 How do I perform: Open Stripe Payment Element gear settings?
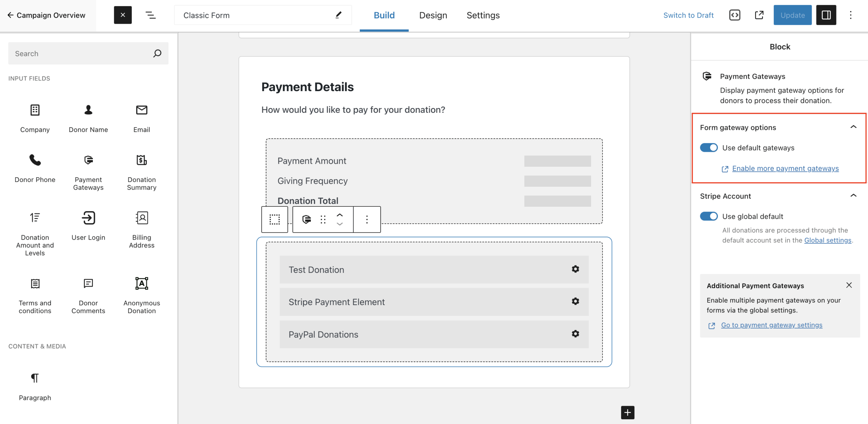click(575, 301)
